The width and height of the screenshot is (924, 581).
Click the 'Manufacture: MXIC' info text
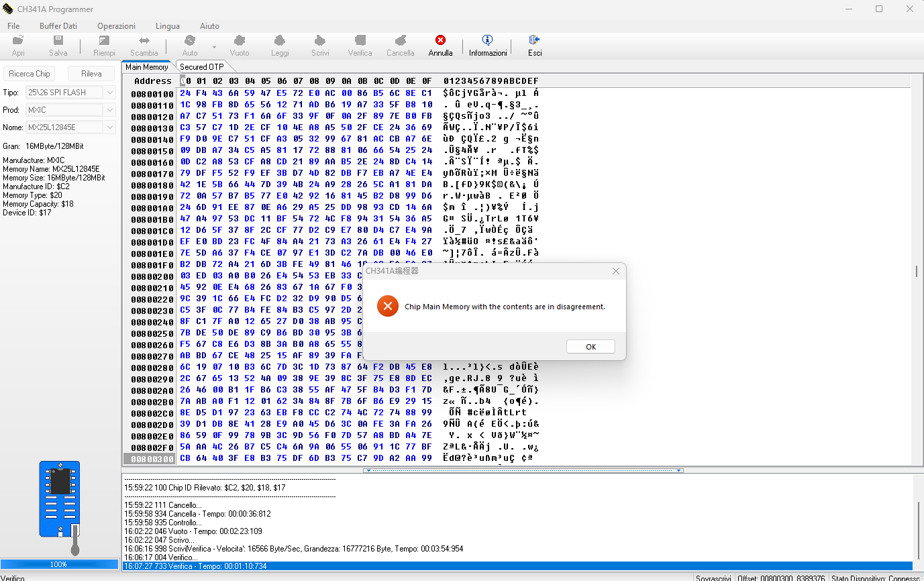[x=33, y=160]
